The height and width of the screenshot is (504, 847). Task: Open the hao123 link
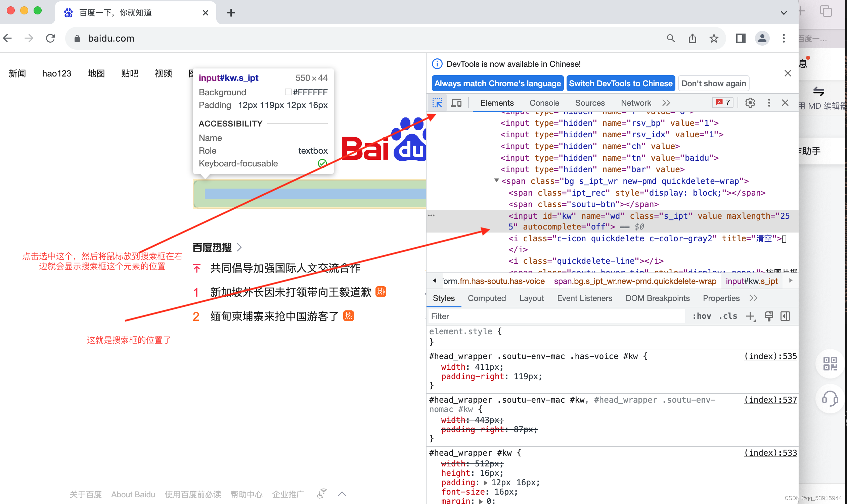click(x=56, y=73)
